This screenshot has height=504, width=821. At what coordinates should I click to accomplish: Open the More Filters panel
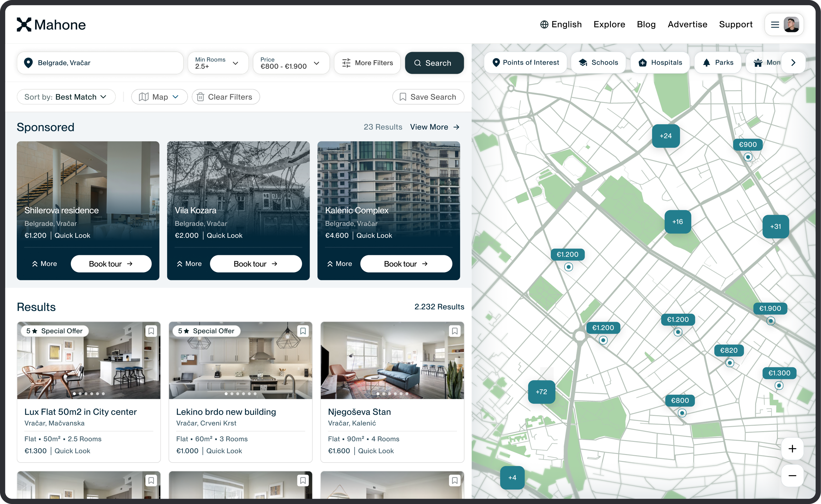[367, 63]
